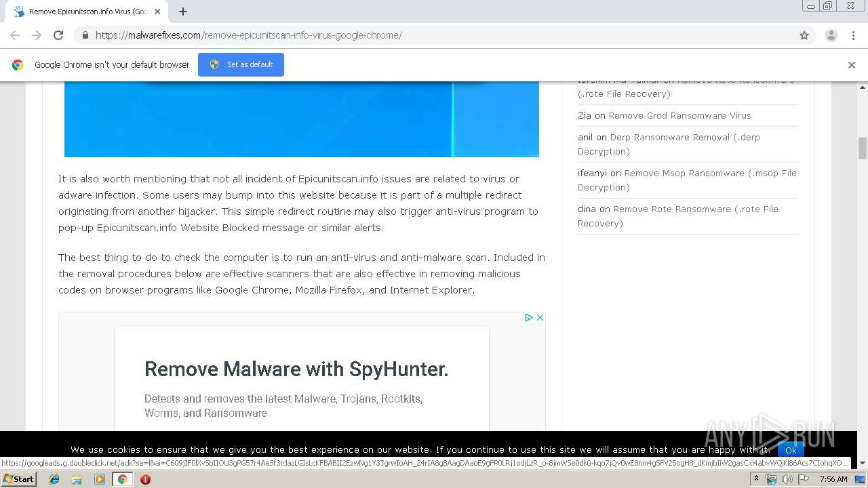Set Chrome as default browser
The height and width of the screenshot is (488, 868).
(x=241, y=64)
